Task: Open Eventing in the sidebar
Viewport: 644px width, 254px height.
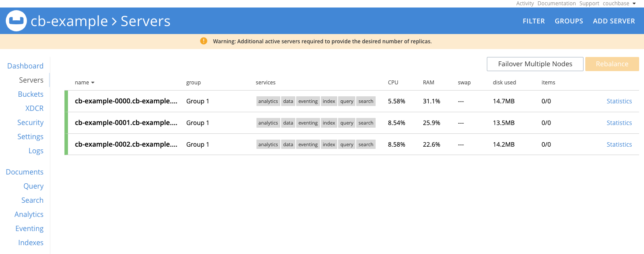Action: point(30,228)
